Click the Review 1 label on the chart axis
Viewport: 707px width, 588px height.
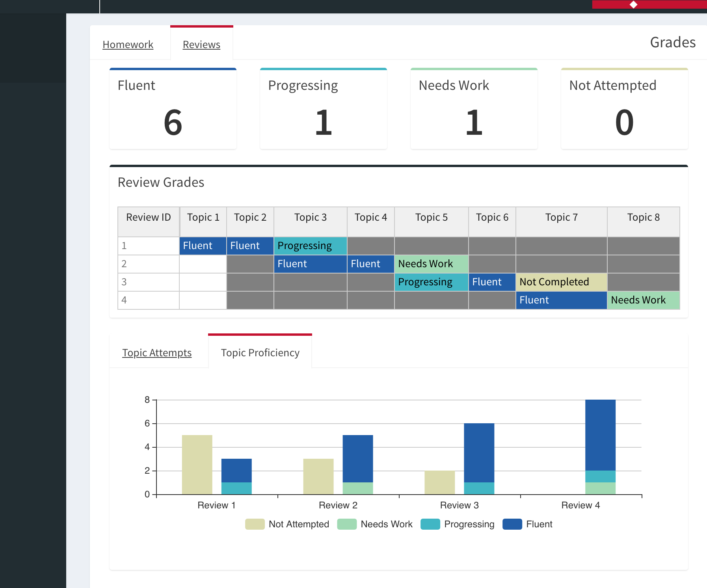click(x=216, y=505)
